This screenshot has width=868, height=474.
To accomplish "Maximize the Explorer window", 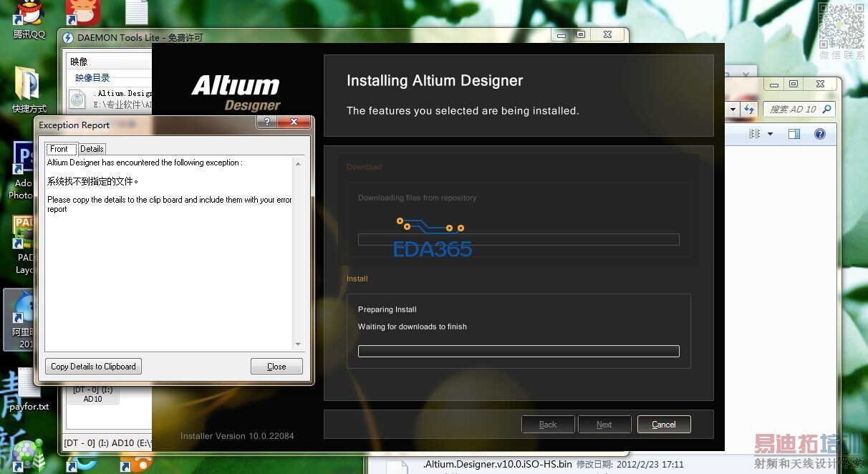I will tap(794, 84).
